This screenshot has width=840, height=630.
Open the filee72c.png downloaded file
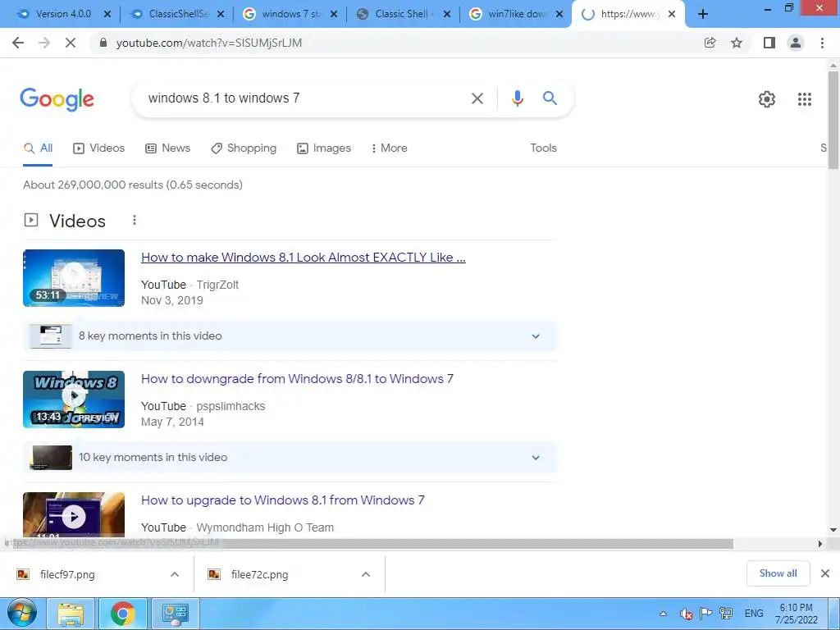pos(259,575)
